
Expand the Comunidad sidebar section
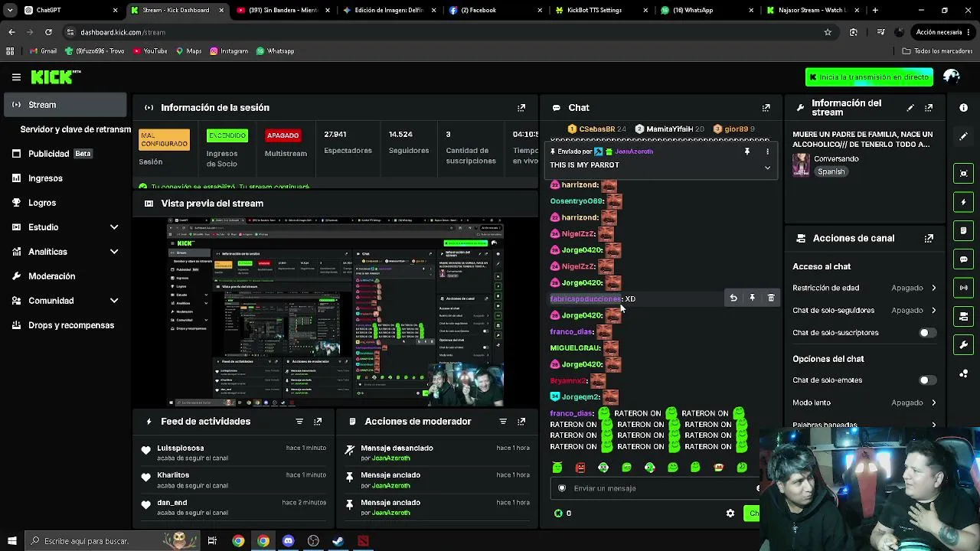114,301
